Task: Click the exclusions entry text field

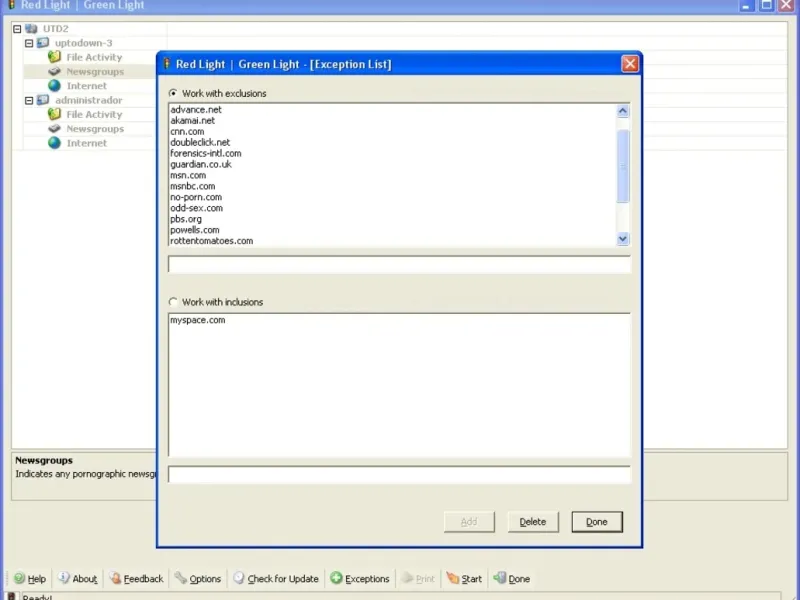Action: pyautogui.click(x=399, y=264)
